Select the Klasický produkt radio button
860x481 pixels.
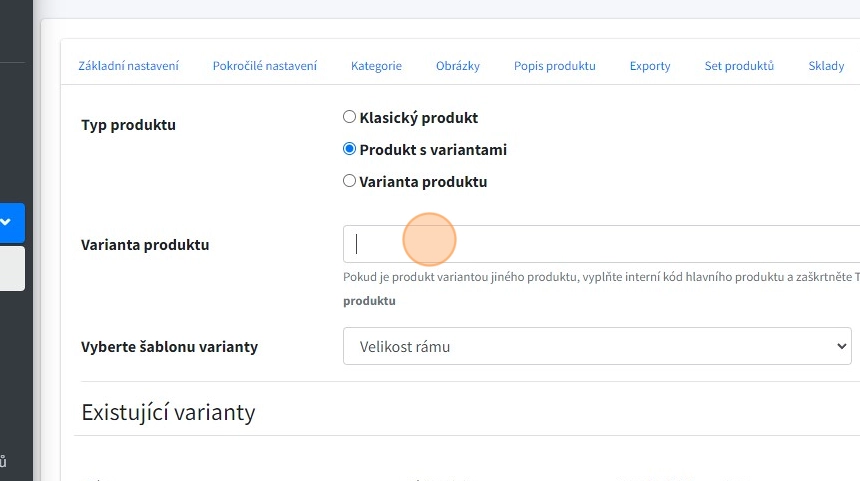[350, 117]
